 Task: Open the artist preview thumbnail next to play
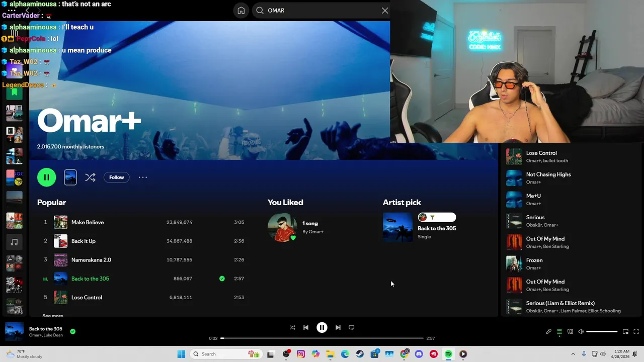70,177
